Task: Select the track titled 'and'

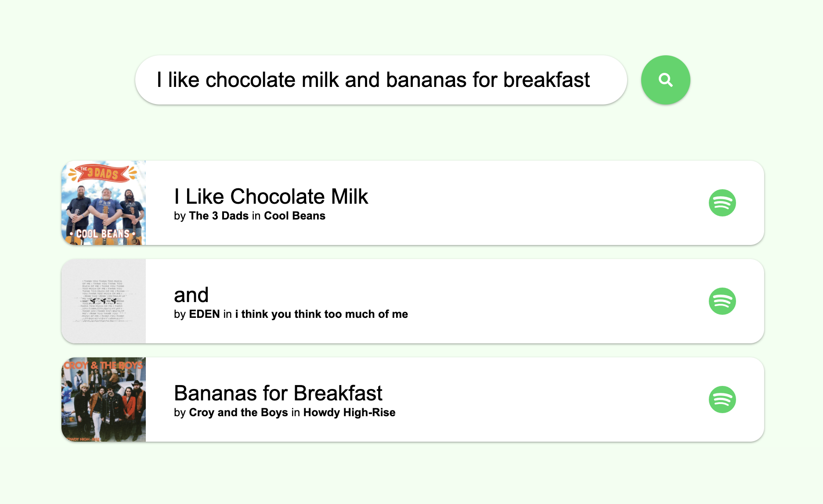Action: 191,295
